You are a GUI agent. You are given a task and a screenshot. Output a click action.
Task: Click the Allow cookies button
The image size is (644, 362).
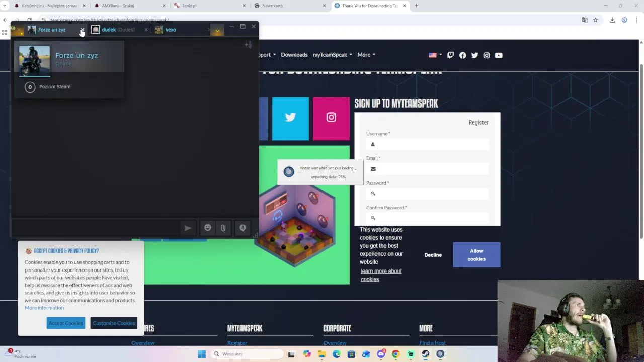(x=476, y=255)
